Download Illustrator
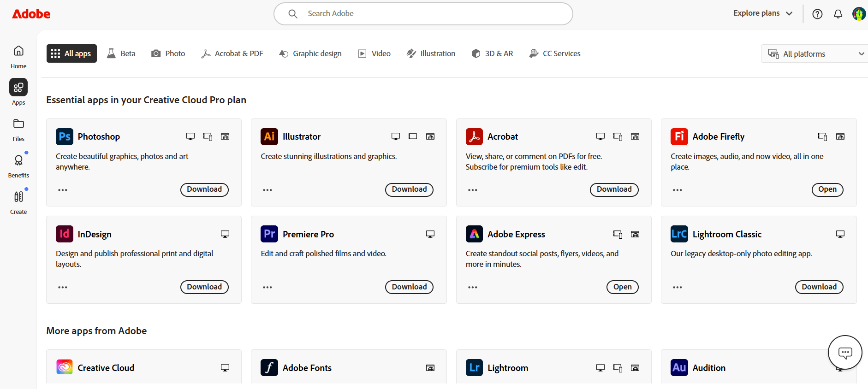Image resolution: width=868 pixels, height=389 pixels. click(409, 189)
